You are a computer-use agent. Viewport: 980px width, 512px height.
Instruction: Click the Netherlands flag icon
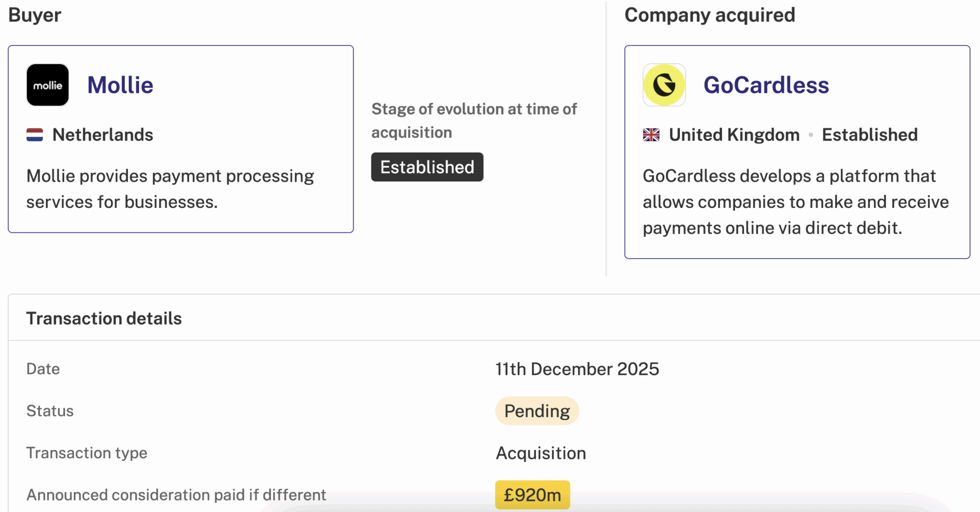point(34,135)
